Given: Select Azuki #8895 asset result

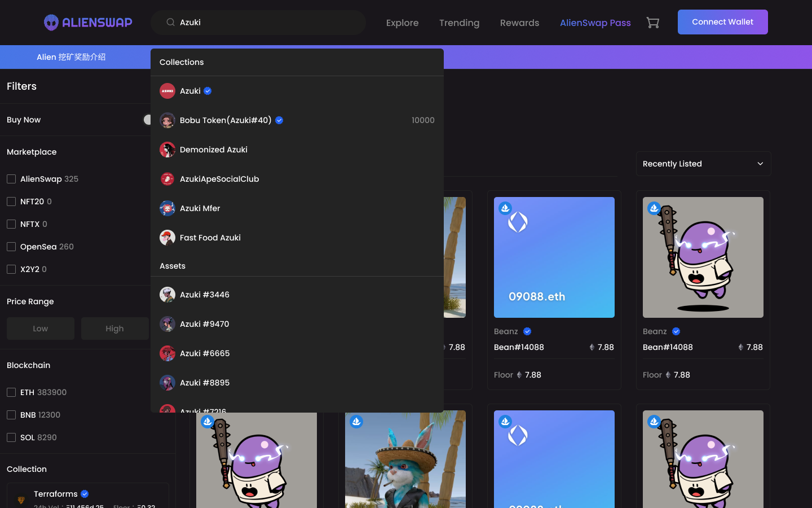Looking at the screenshot, I should (297, 383).
